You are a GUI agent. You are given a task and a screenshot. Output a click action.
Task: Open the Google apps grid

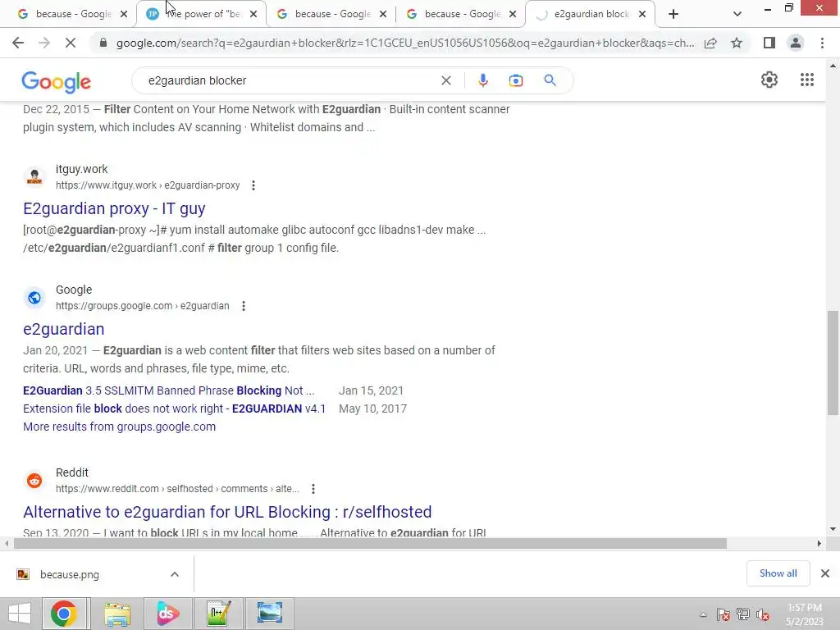pos(807,80)
